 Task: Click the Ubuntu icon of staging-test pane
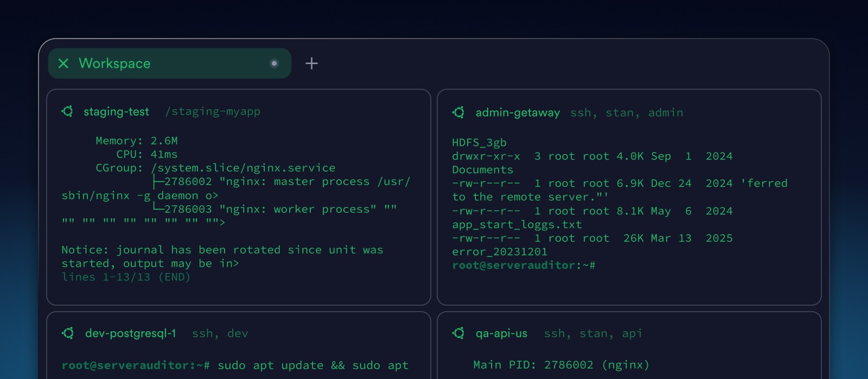[x=67, y=111]
